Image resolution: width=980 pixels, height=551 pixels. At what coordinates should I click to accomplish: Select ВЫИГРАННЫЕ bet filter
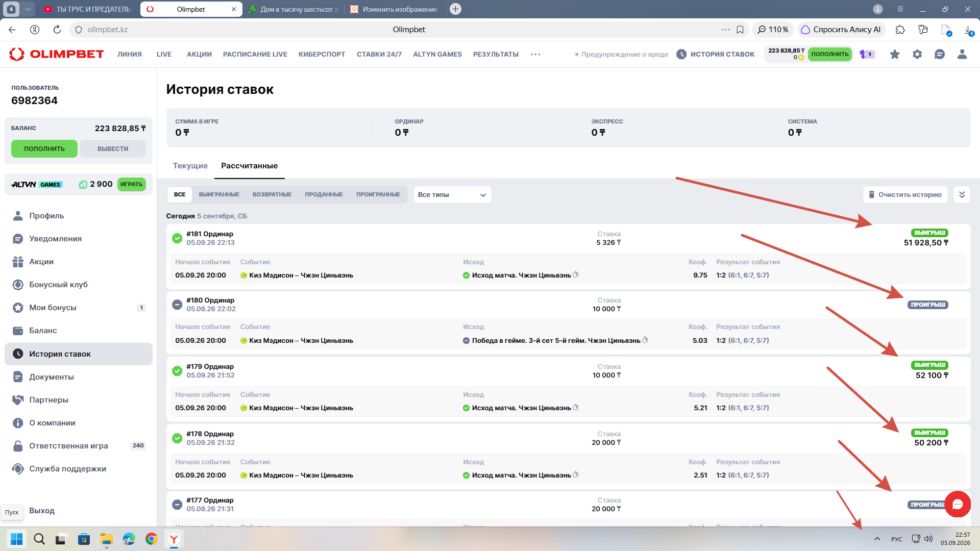219,194
